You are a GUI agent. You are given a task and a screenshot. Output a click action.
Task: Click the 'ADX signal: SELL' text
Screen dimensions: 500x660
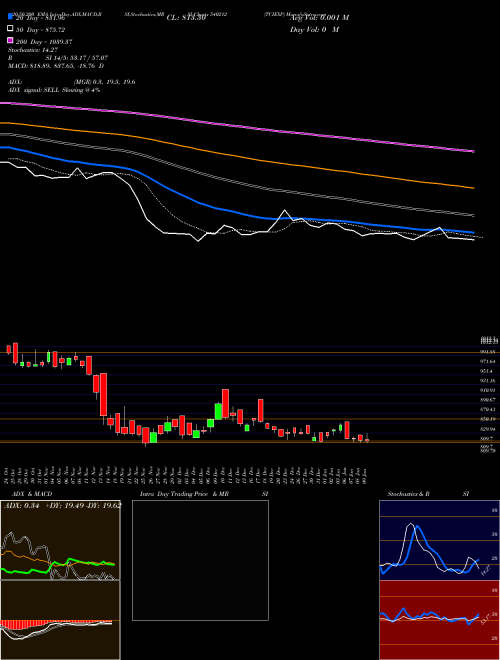coord(34,90)
